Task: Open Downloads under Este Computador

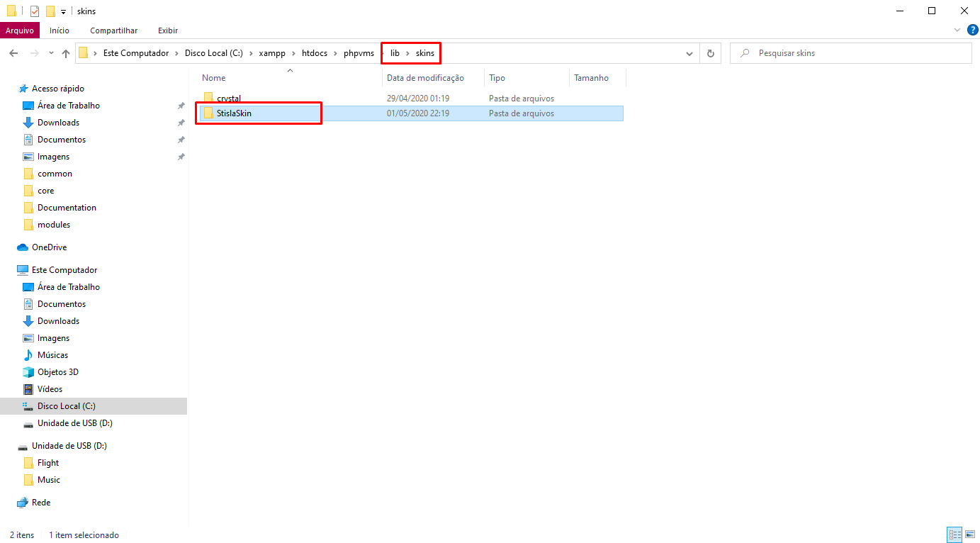Action: (58, 321)
